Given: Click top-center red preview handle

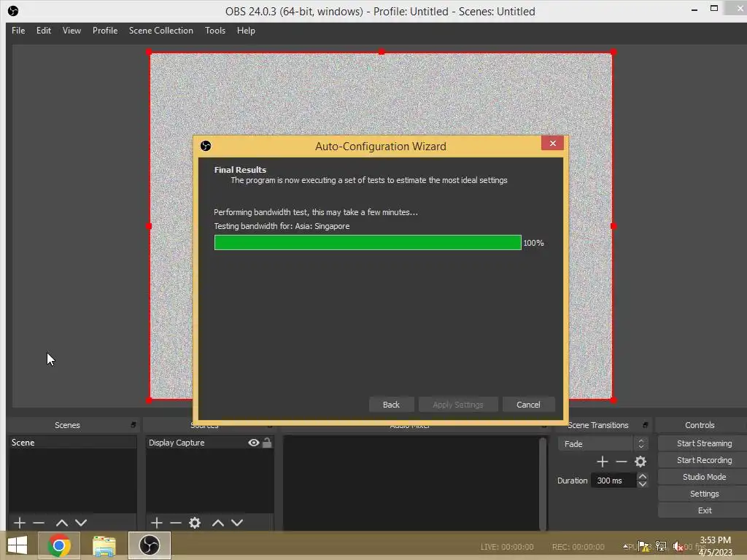Looking at the screenshot, I should point(381,52).
